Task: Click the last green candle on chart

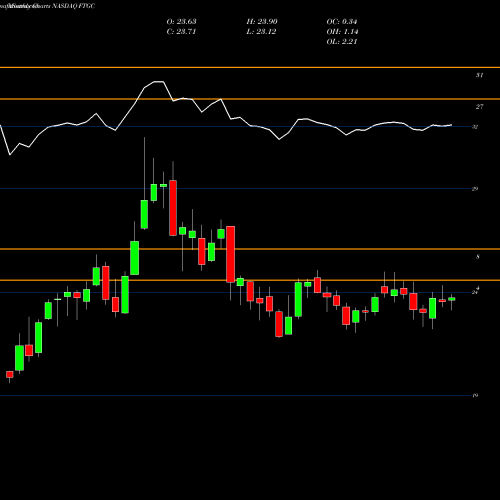Action: click(x=452, y=299)
